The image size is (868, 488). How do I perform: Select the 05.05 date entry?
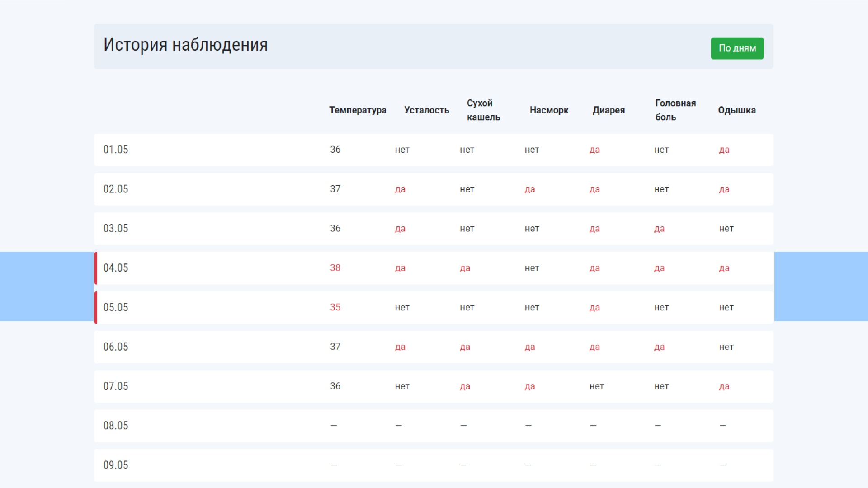116,307
